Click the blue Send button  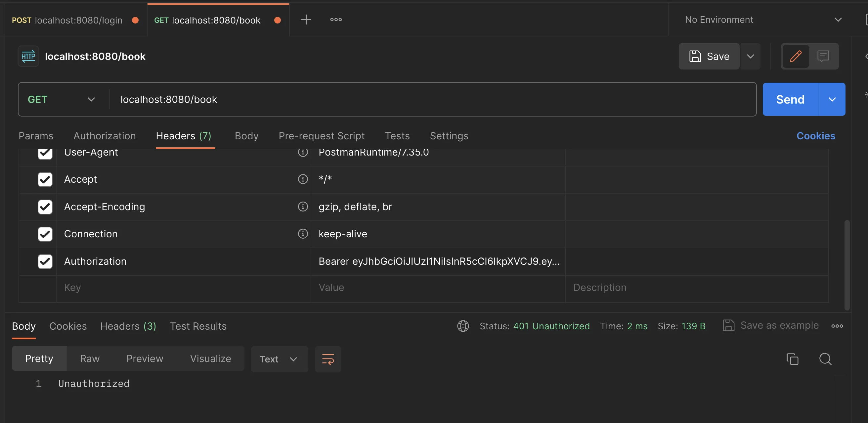tap(790, 99)
